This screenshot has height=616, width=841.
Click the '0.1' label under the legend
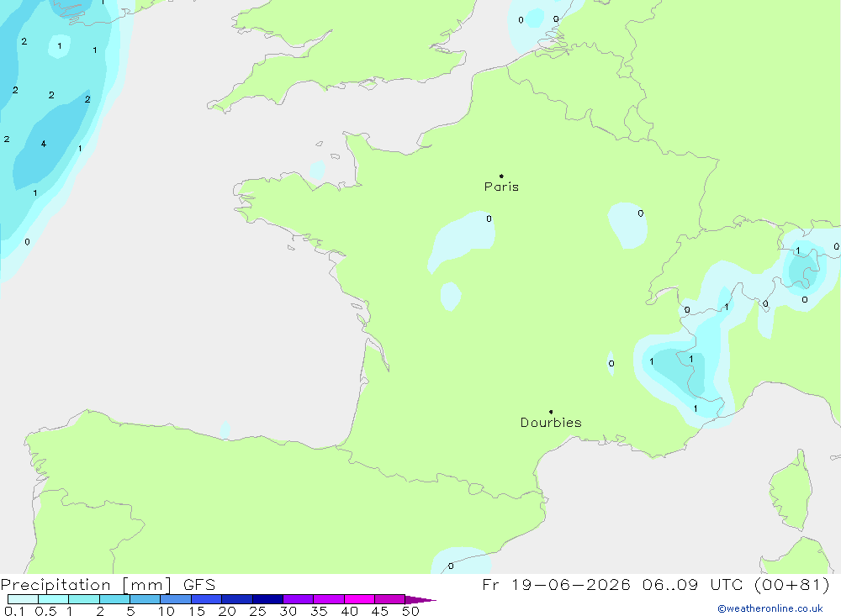point(14,611)
